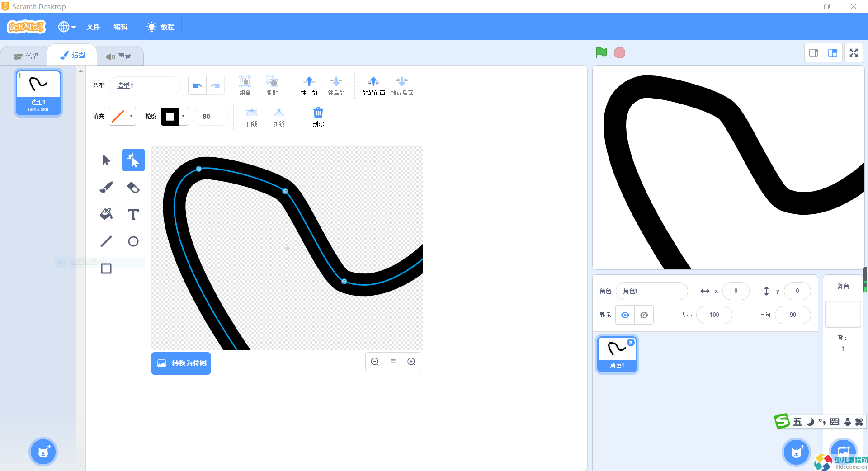Select the Circle tool
868x471 pixels.
coord(133,241)
